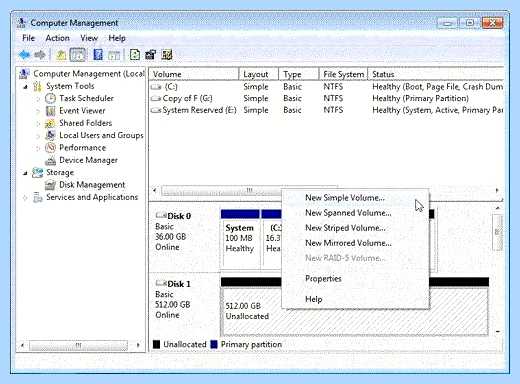Click the drive icon beside (C:) volume
The height and width of the screenshot is (384, 520).
point(156,87)
